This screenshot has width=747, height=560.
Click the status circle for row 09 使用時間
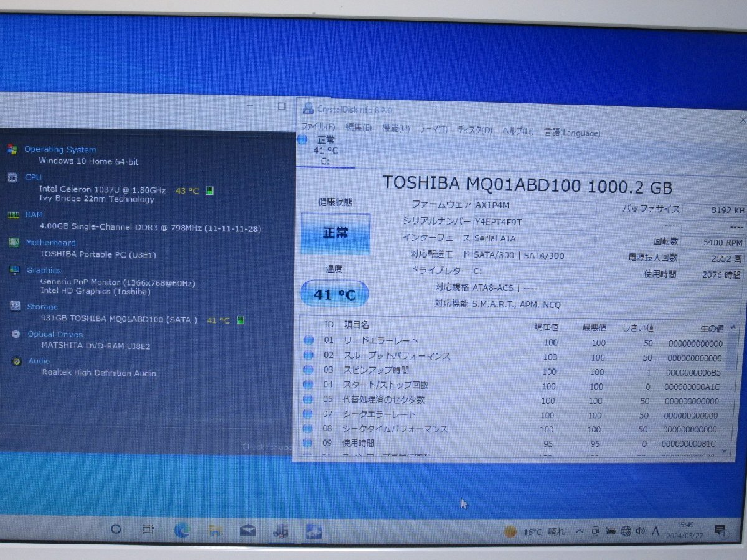point(308,443)
